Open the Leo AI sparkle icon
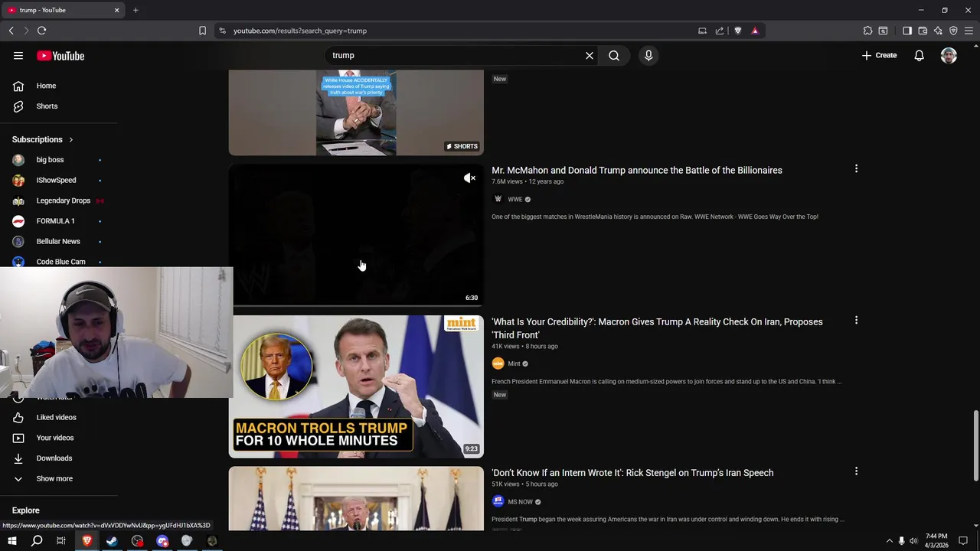Image resolution: width=980 pixels, height=551 pixels. tap(938, 31)
